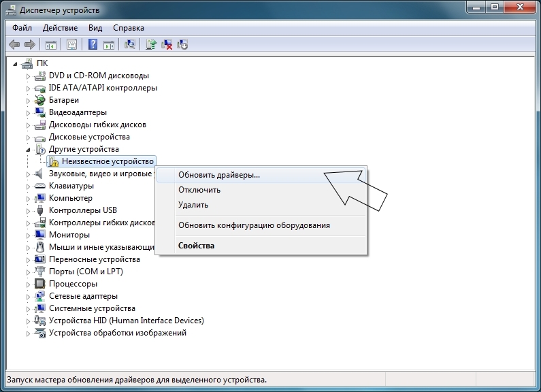This screenshot has height=392, width=541.
Task: Choose Обновить драйверы from context menu
Action: tap(218, 175)
